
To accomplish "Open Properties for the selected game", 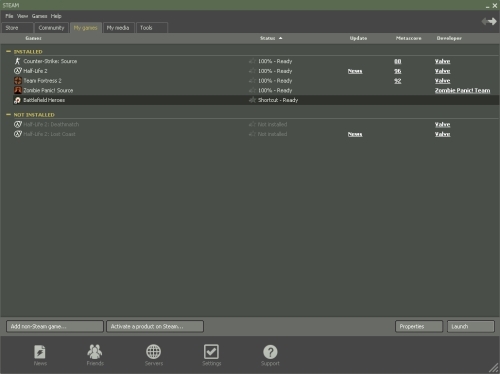I will click(x=419, y=326).
